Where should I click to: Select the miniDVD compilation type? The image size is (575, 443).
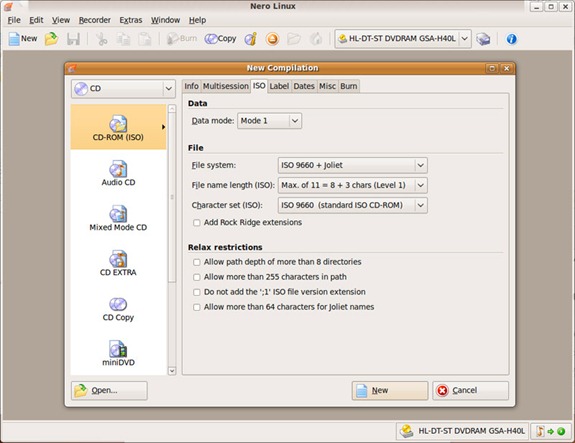pos(118,354)
